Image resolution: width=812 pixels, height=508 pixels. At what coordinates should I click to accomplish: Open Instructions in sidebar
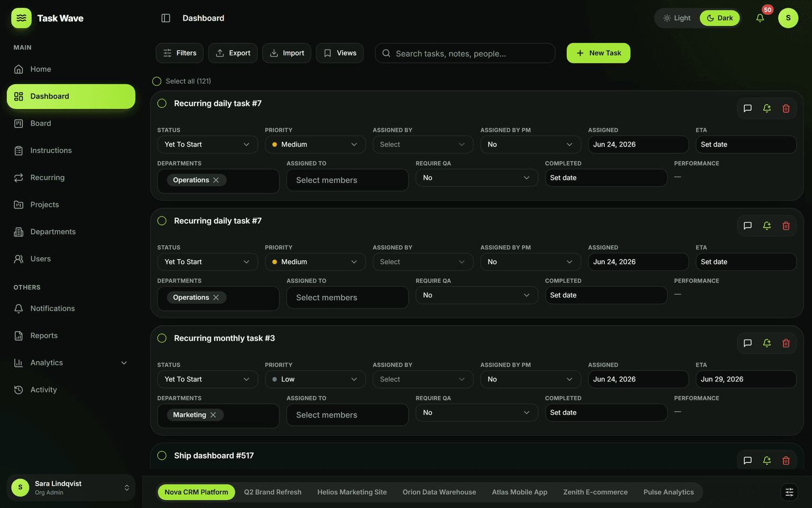point(71,150)
